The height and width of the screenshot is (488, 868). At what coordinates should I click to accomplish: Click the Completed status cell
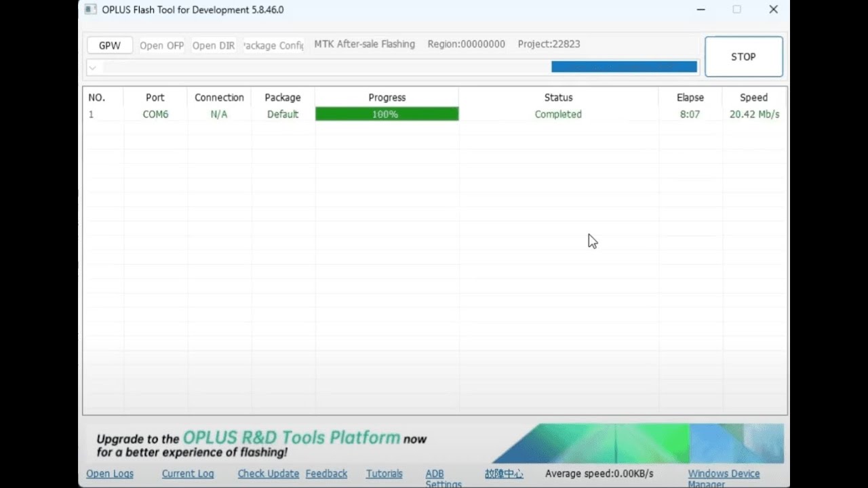point(558,115)
